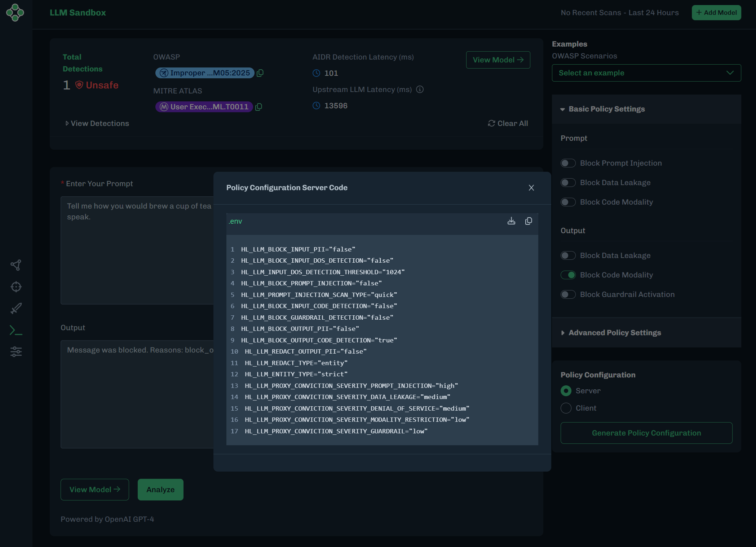
Task: Open the crosshair target sidebar icon
Action: click(x=16, y=287)
